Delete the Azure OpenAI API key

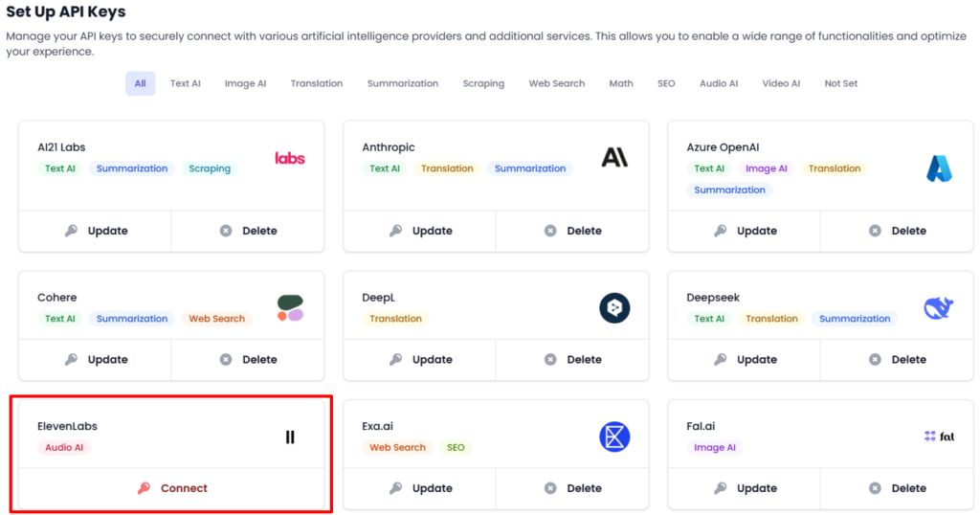[897, 231]
